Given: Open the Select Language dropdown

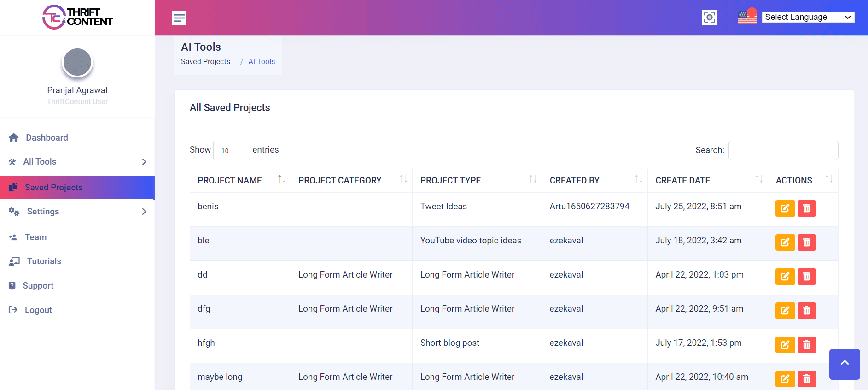Looking at the screenshot, I should [808, 17].
